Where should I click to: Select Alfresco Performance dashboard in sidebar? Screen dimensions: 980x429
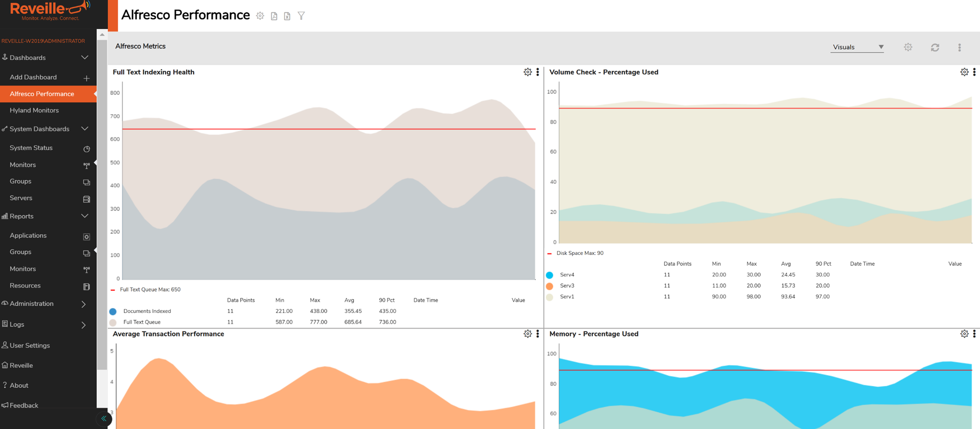click(x=48, y=94)
